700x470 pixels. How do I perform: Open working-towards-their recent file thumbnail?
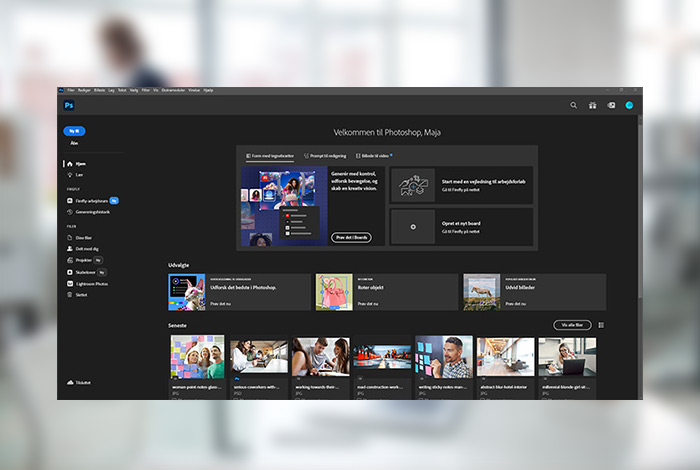pyautogui.click(x=321, y=357)
